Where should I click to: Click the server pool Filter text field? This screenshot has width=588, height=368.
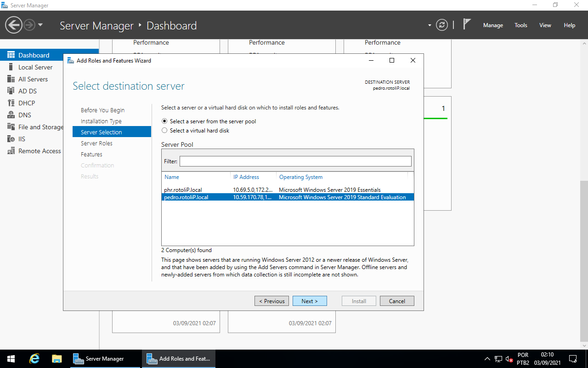(295, 161)
